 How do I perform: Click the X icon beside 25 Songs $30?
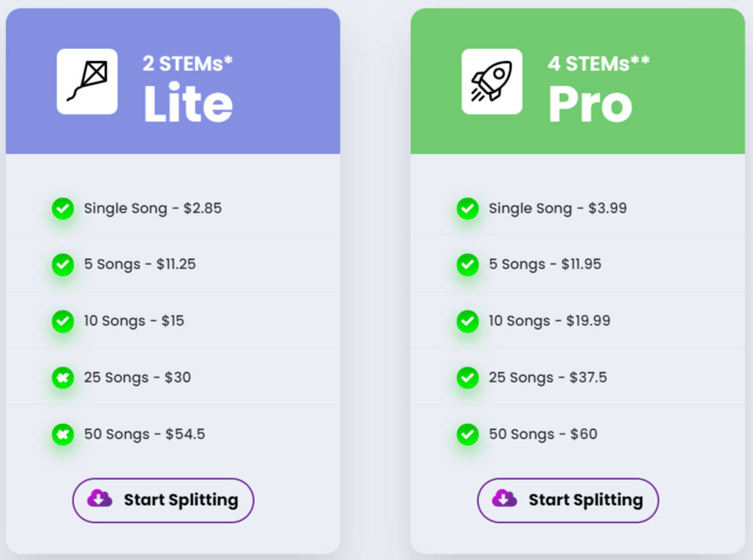pyautogui.click(x=63, y=377)
